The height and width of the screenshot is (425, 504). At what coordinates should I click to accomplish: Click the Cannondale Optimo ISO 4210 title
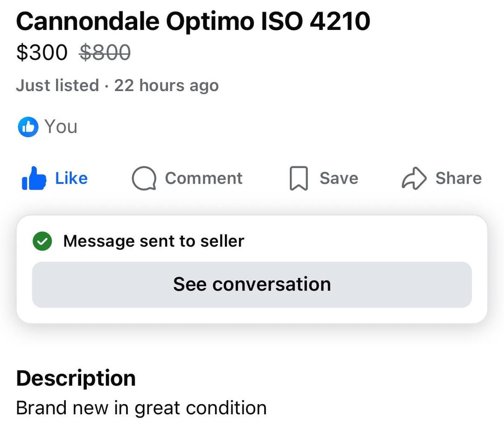(x=193, y=21)
